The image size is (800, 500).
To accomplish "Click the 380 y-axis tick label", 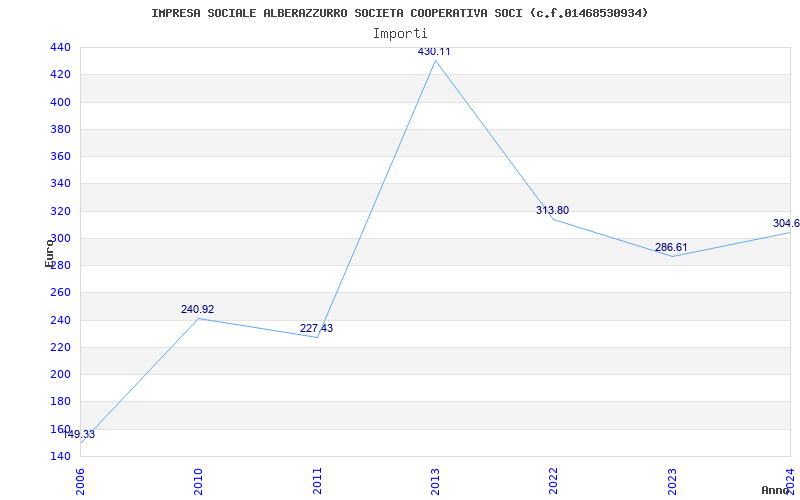I will (60, 129).
